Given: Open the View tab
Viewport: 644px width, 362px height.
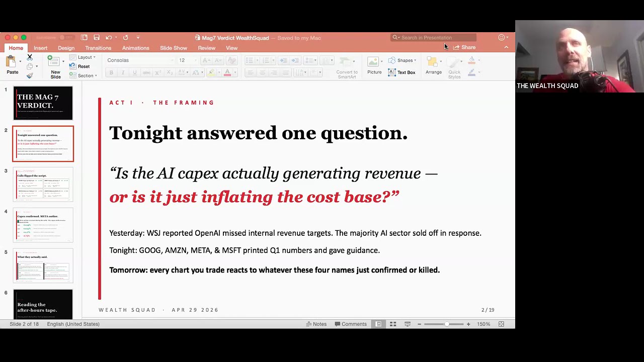Looking at the screenshot, I should 231,48.
